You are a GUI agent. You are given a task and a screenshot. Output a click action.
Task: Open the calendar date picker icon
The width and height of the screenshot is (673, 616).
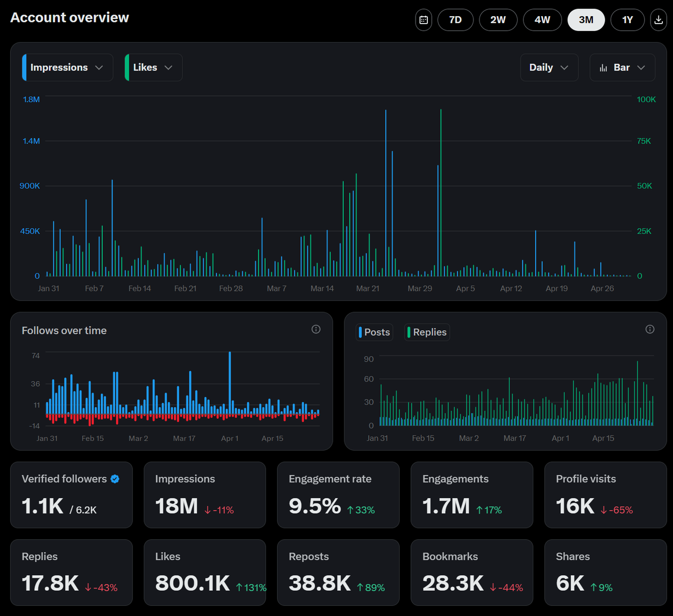(x=423, y=20)
